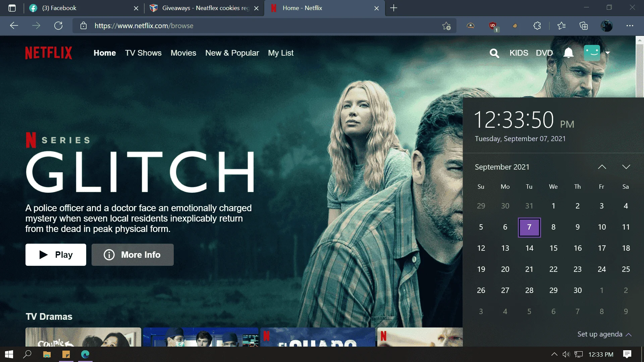This screenshot has height=362, width=644.
Task: Select September 24 in calendar
Action: click(602, 269)
